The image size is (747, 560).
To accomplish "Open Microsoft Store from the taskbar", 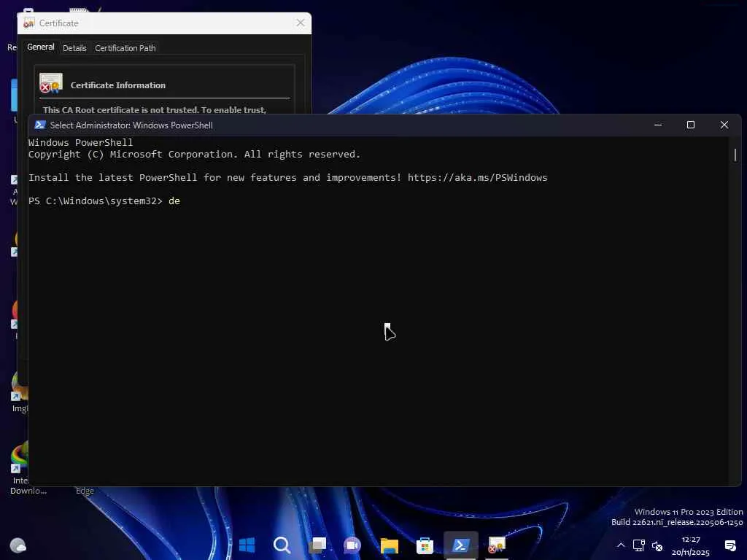I will (425, 545).
